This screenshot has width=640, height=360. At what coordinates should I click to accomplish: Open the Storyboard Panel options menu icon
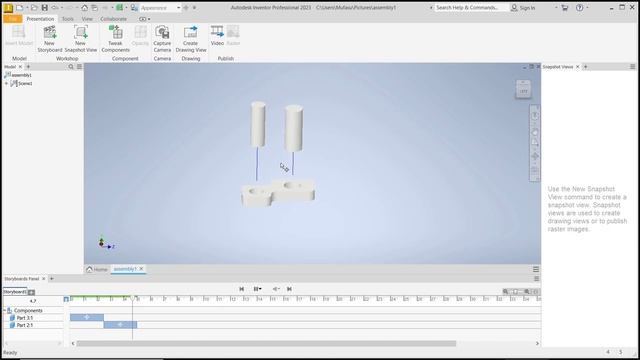[536, 279]
